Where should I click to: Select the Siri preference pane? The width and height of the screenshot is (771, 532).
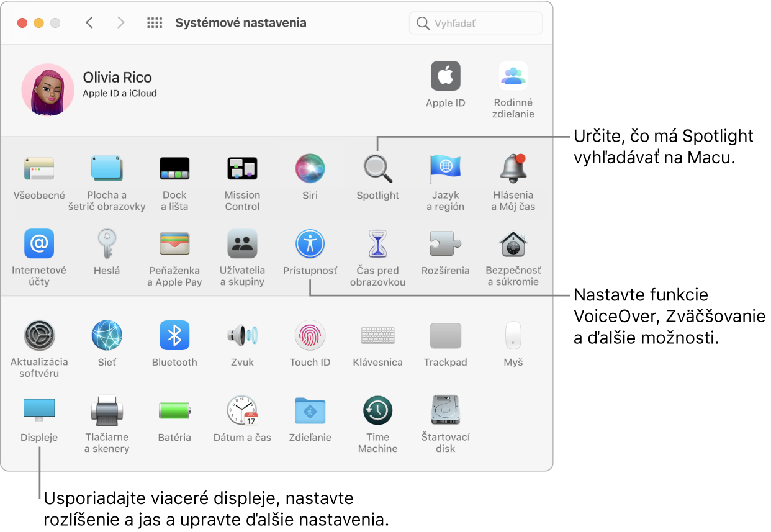[310, 168]
